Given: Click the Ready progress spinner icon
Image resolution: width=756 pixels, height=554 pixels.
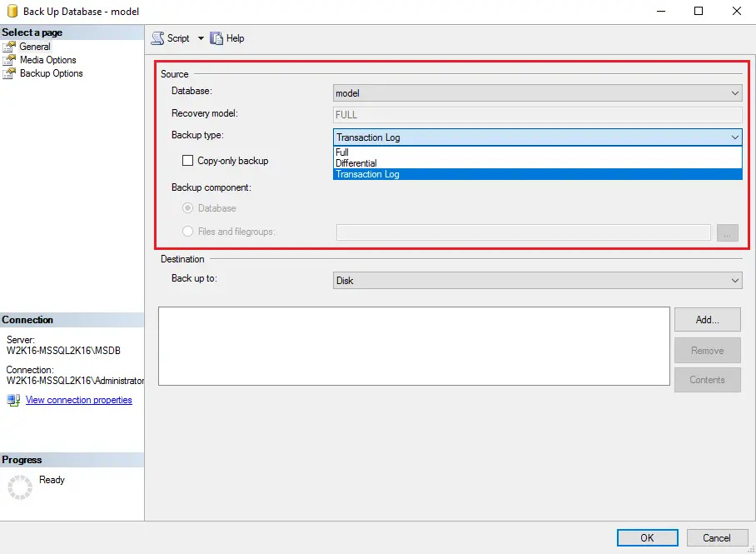Looking at the screenshot, I should (x=19, y=487).
